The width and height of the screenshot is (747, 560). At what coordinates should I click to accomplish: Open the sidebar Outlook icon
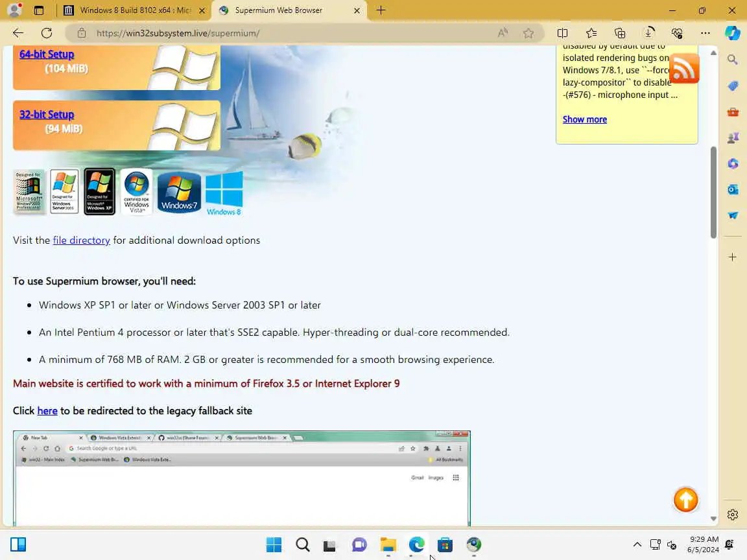(733, 189)
